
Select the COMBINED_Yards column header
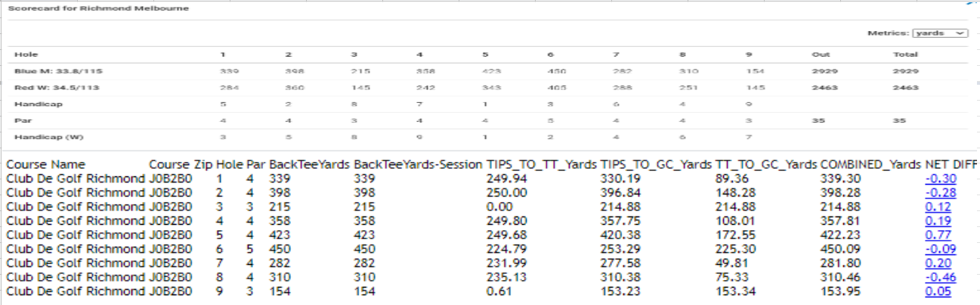click(x=870, y=164)
